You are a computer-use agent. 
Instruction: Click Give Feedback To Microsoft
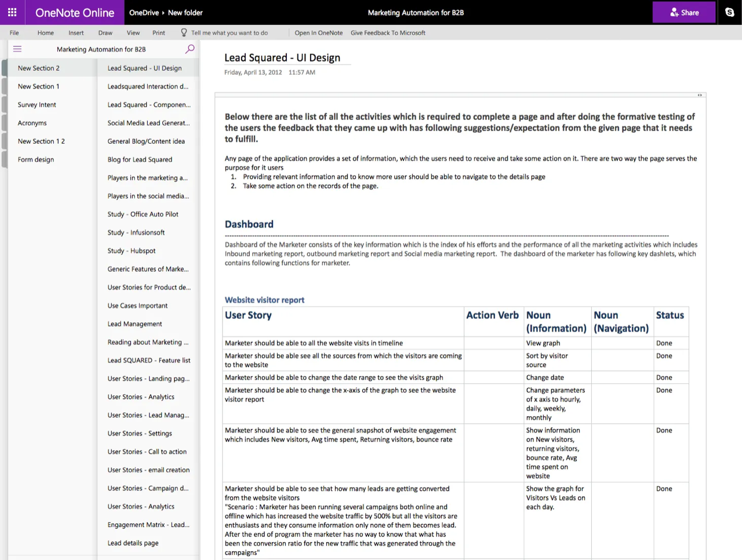[x=388, y=33]
